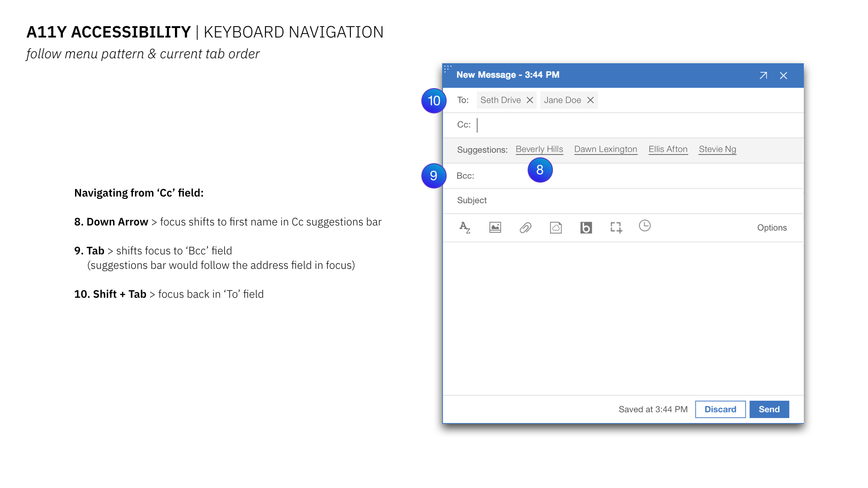This screenshot has height=488, width=868.
Task: Open the text formatting tool
Action: click(465, 227)
